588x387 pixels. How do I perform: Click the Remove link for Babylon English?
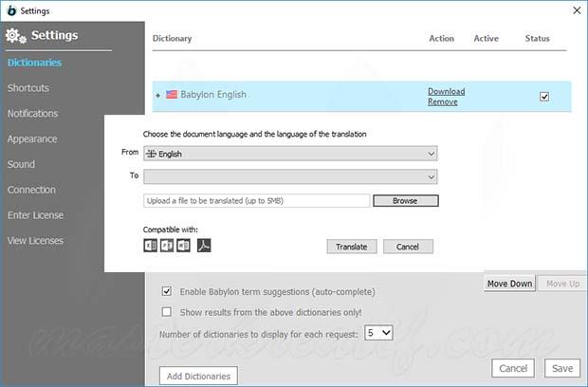tap(443, 101)
